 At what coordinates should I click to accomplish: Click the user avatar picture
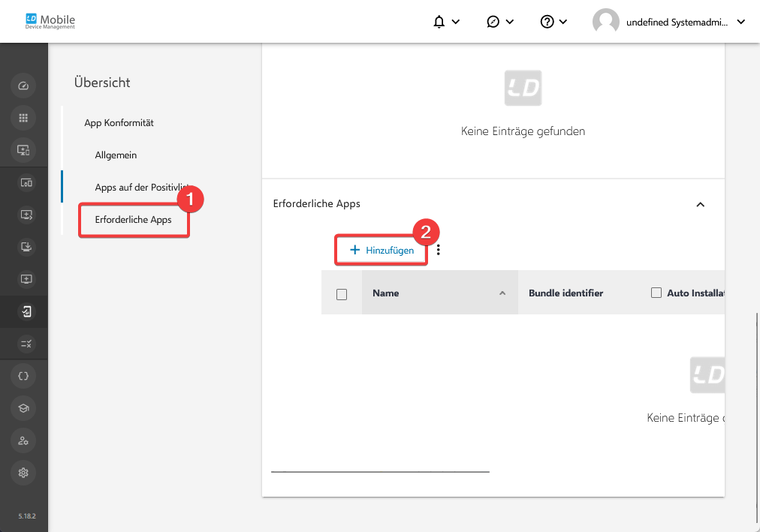click(x=606, y=22)
